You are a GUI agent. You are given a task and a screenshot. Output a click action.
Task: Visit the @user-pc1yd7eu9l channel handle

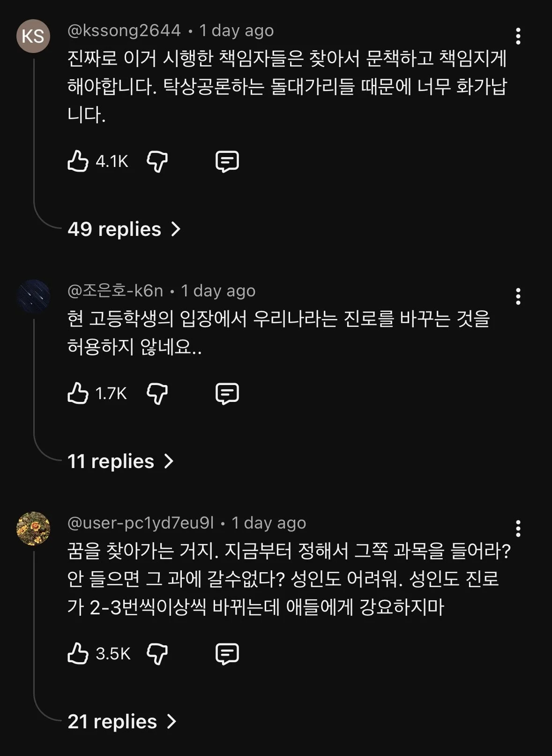point(141,523)
